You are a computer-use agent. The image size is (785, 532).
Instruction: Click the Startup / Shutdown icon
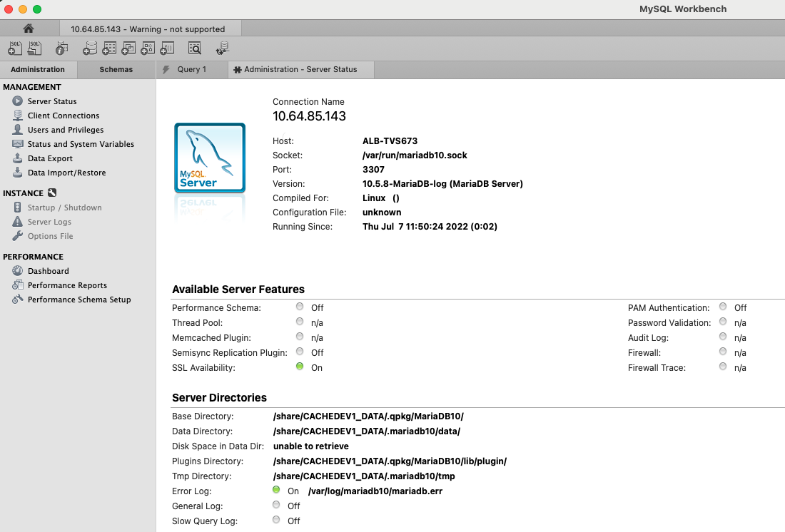(18, 208)
